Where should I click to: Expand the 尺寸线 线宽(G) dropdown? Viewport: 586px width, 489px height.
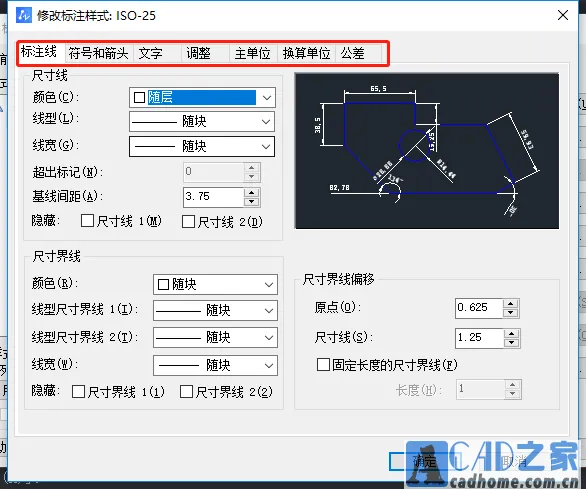pos(202,146)
